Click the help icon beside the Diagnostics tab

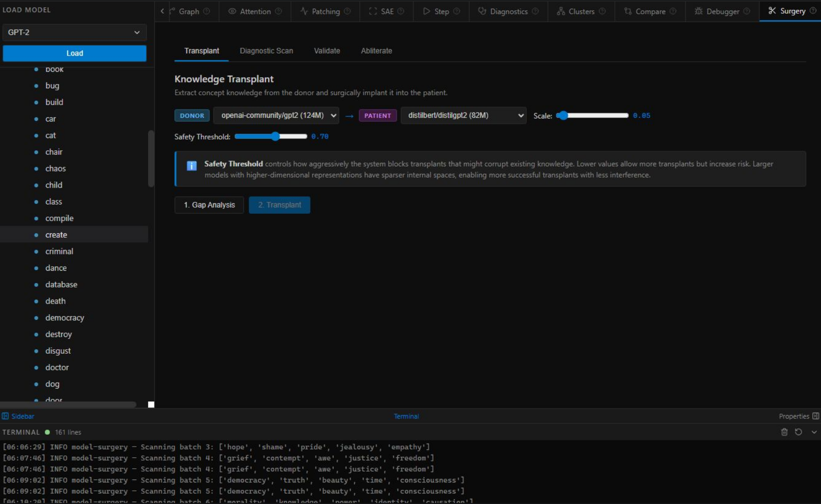pyautogui.click(x=535, y=11)
